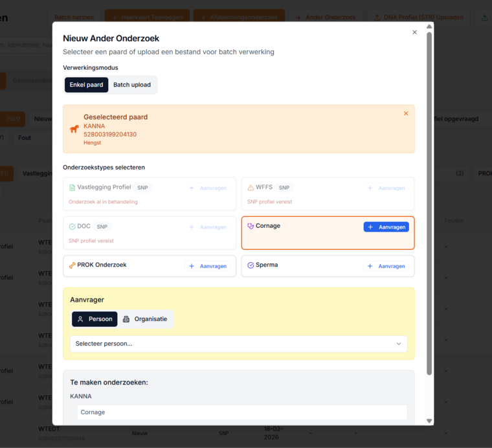Request Cornage examination
Viewport: 492px width, 448px height.
[x=386, y=227]
